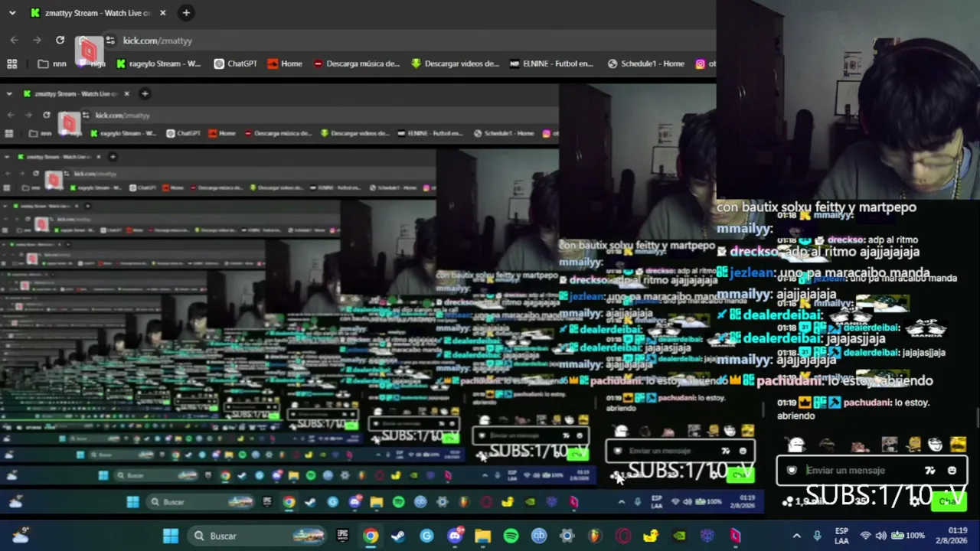Open the 'ELNINE - Futbol en...' bookmark in top bar

coord(551,64)
